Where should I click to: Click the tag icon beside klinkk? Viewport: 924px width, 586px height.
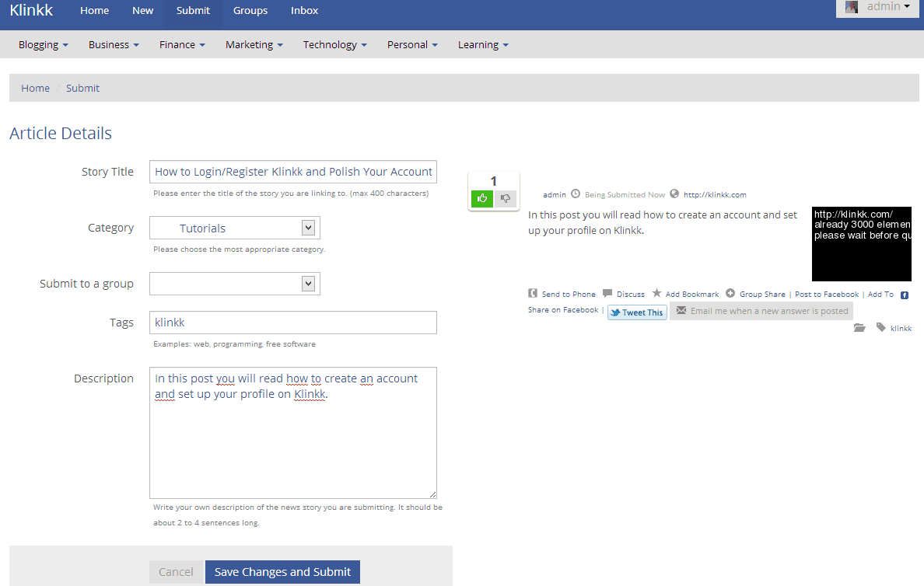tap(881, 327)
